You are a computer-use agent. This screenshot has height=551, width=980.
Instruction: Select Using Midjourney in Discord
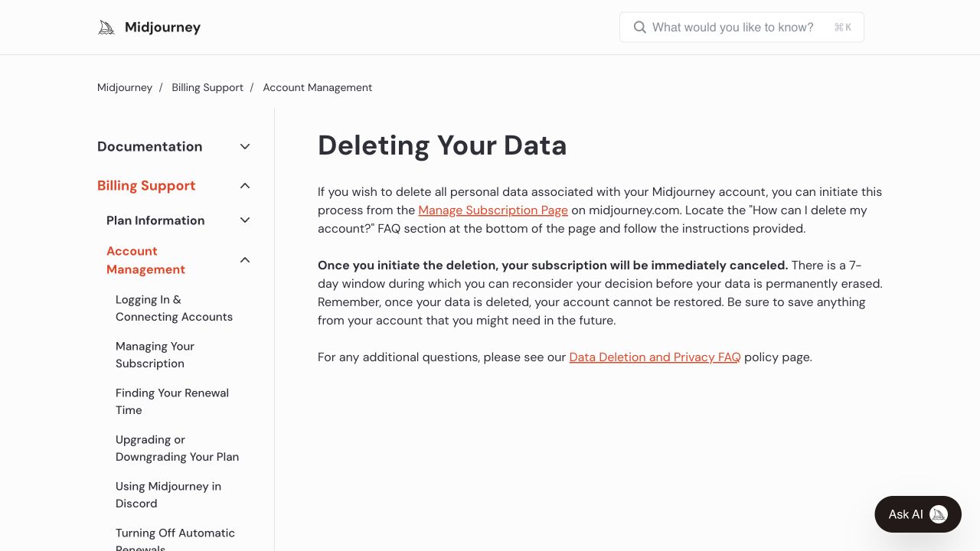click(x=168, y=495)
